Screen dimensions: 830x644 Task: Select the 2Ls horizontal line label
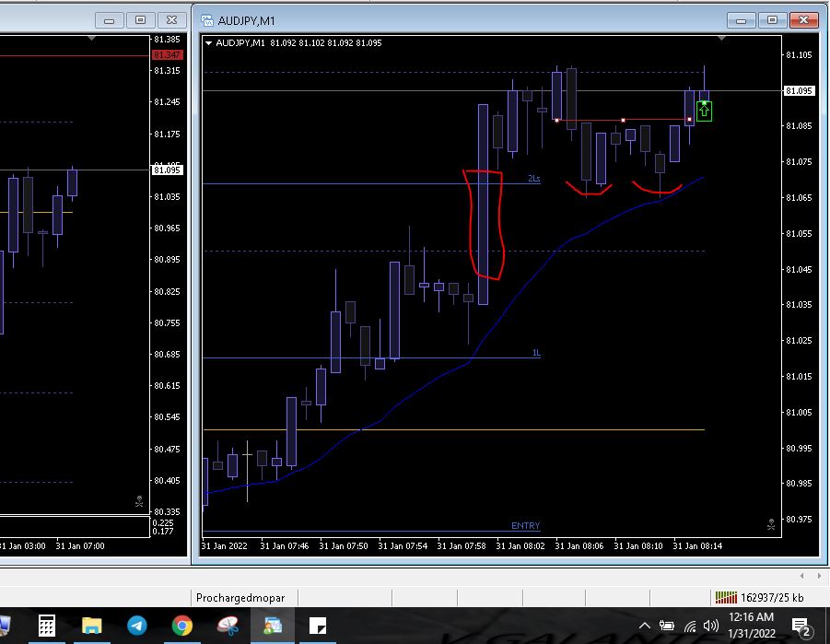click(x=533, y=179)
